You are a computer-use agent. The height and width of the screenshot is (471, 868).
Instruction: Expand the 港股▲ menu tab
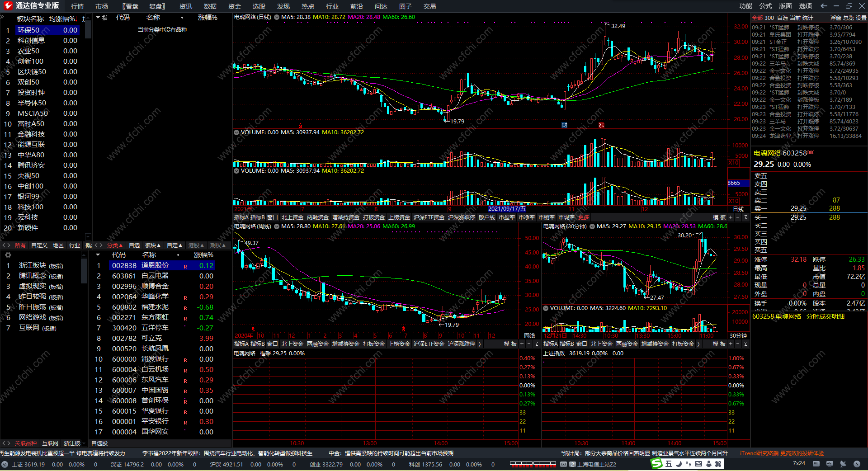pyautogui.click(x=196, y=245)
